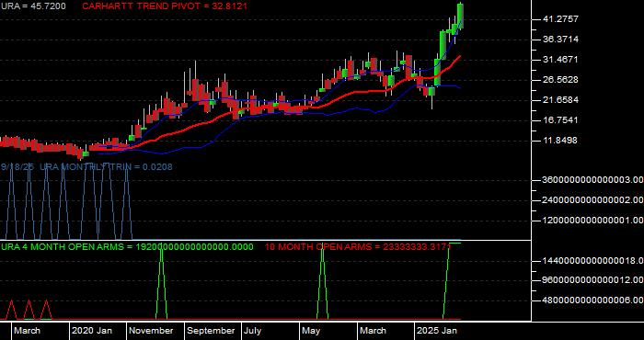Click the tallest green candlestick at the chart's top right
The image size is (644, 340).
click(460, 17)
